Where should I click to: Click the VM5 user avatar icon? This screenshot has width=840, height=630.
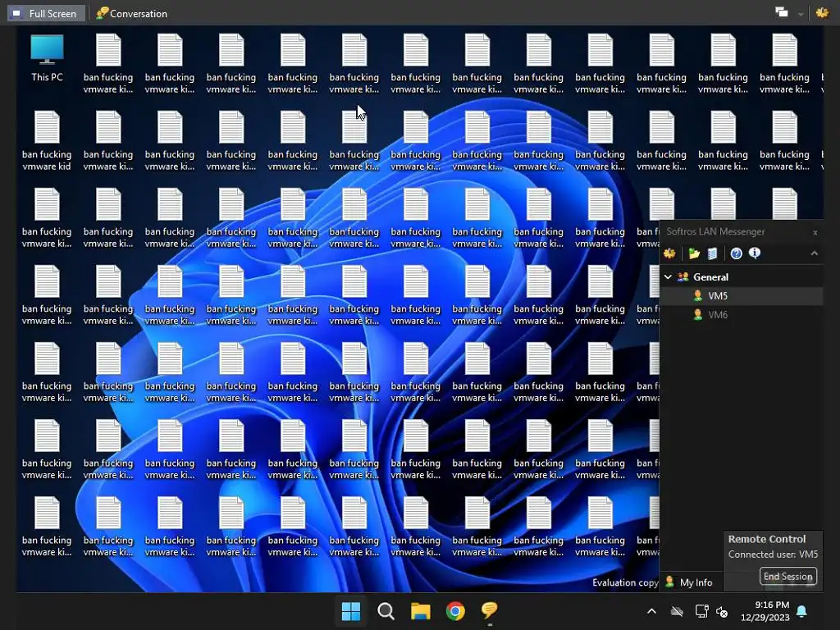697,295
